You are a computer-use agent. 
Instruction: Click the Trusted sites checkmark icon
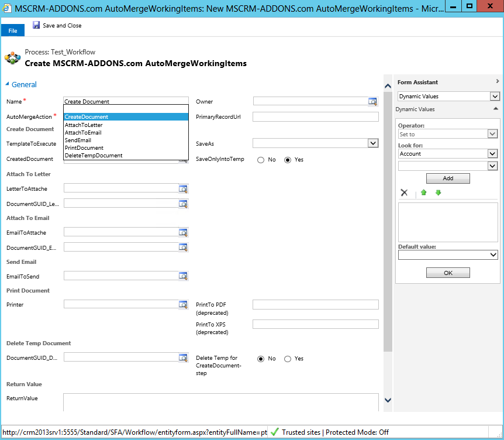click(274, 432)
